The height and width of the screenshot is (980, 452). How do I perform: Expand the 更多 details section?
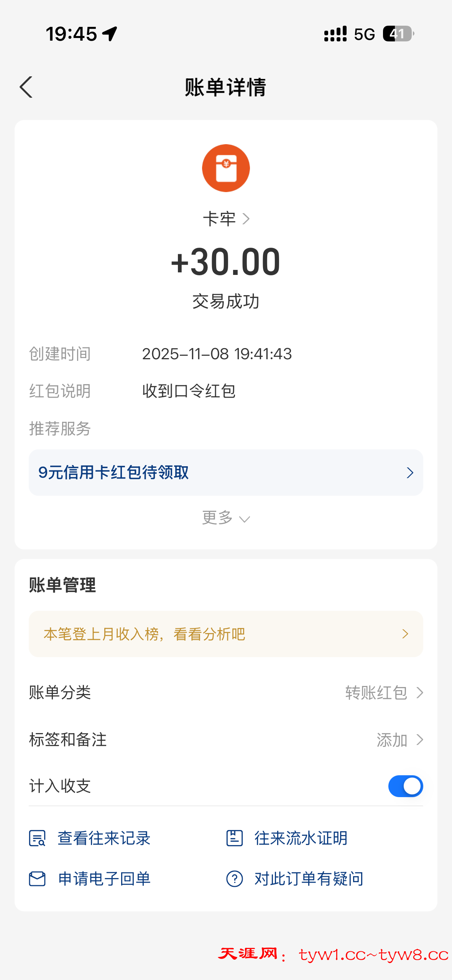(226, 518)
